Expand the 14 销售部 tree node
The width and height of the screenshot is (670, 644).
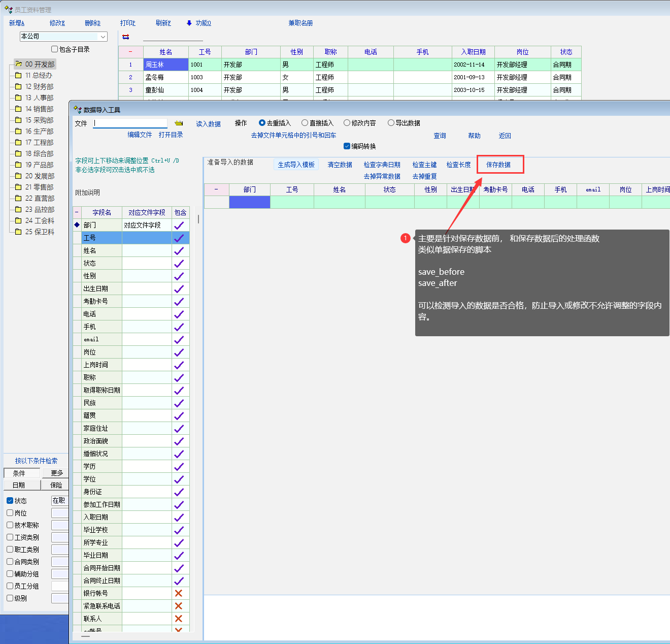(39, 109)
